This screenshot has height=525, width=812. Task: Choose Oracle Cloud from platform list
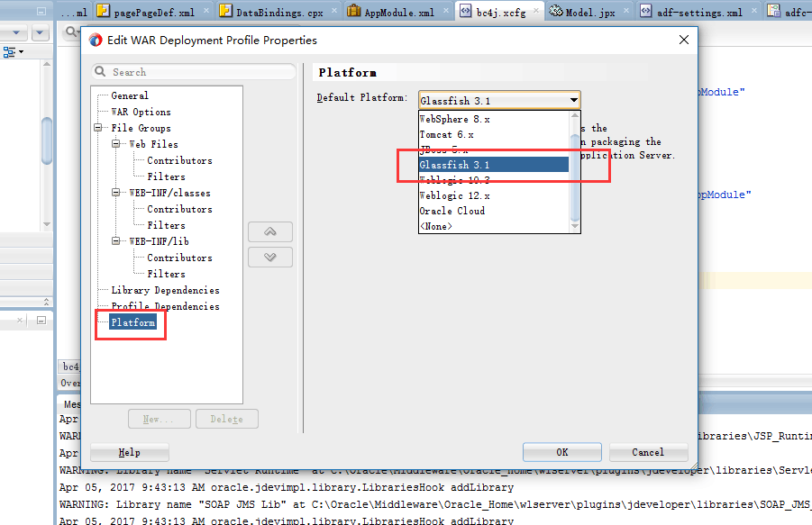[x=494, y=211]
